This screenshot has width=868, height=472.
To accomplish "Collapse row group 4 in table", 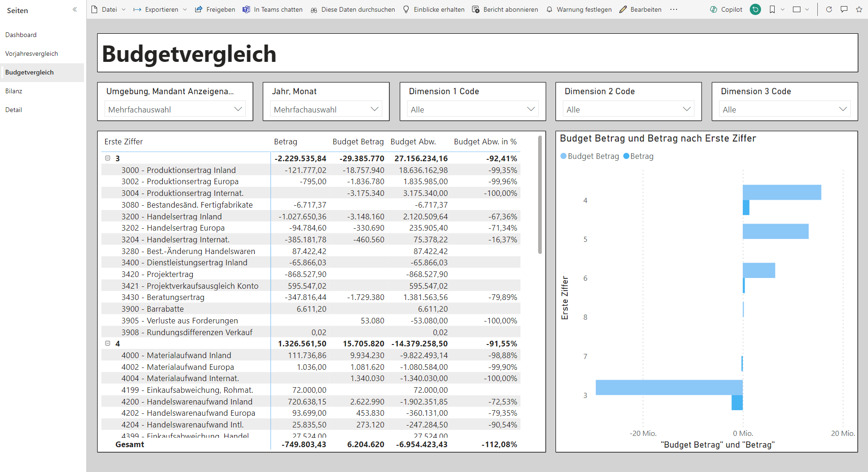I will tap(107, 344).
